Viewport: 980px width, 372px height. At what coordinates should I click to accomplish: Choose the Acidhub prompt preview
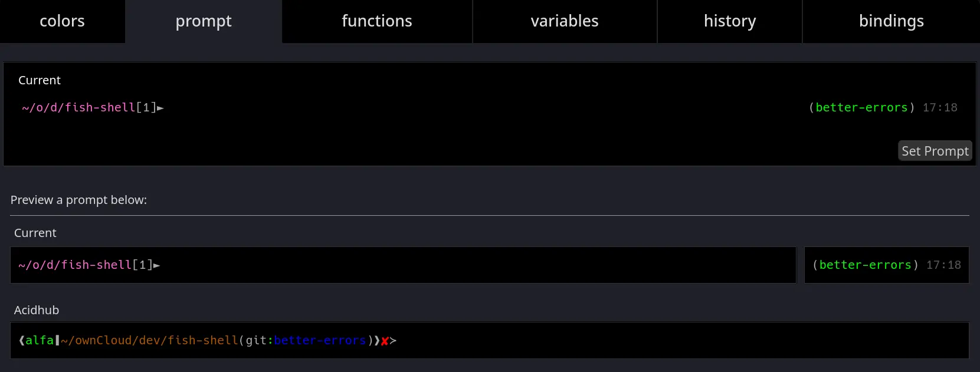(490, 340)
